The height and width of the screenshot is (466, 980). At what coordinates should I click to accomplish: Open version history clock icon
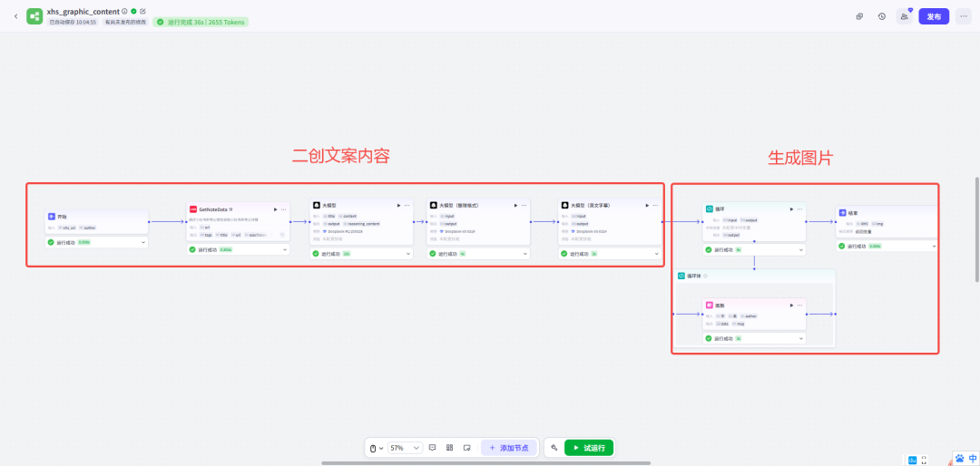coord(882,16)
